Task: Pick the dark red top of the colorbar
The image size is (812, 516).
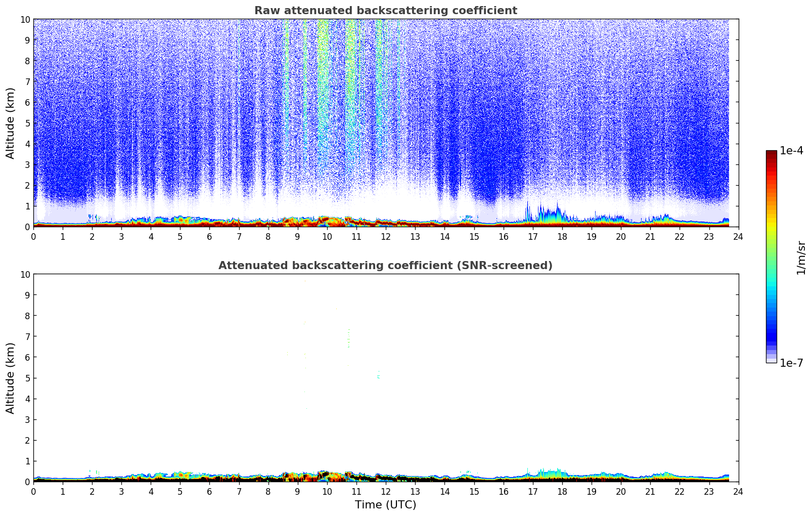Action: pos(771,155)
